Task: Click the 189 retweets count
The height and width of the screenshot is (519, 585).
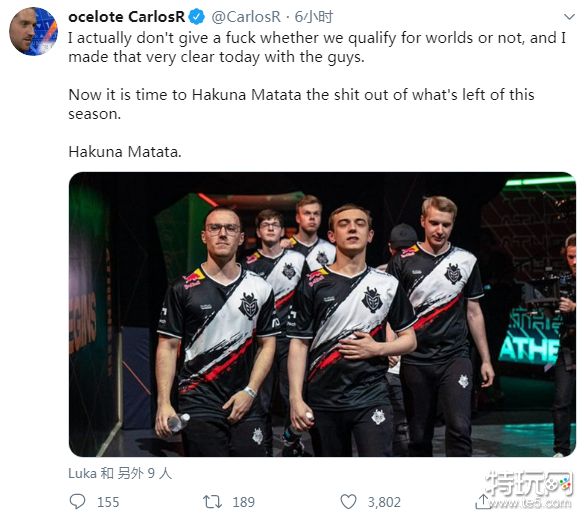Action: tap(244, 502)
